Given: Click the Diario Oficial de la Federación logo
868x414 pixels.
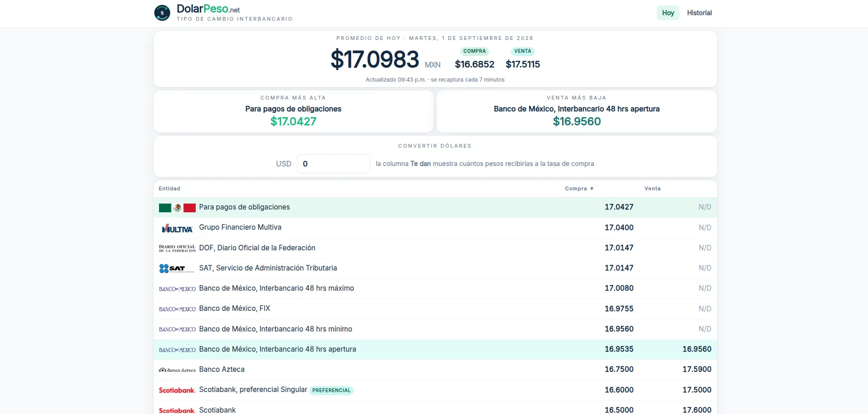Looking at the screenshot, I should click(x=177, y=248).
